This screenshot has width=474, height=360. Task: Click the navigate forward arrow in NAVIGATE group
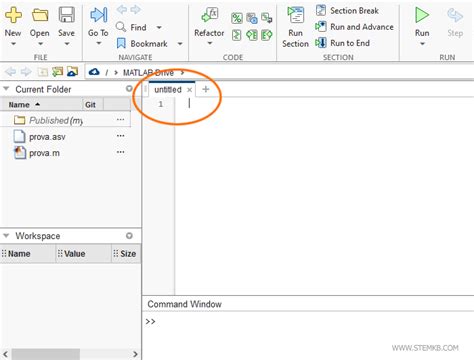pos(135,10)
